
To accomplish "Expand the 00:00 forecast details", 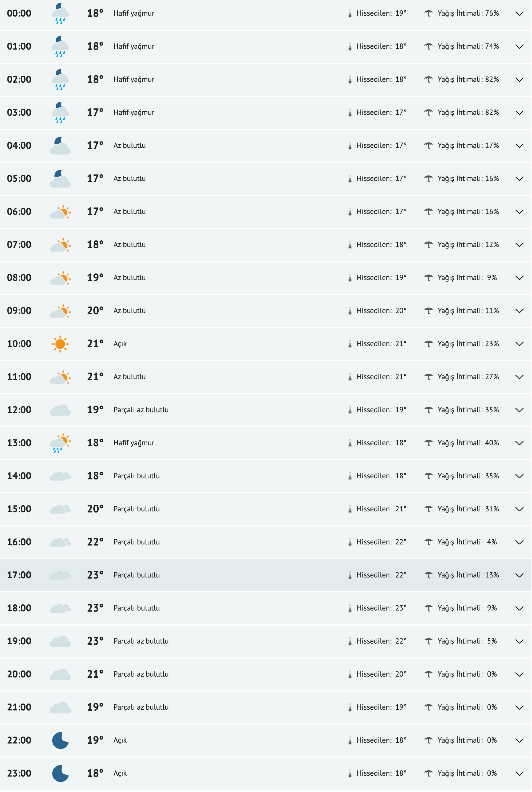I will (x=520, y=14).
